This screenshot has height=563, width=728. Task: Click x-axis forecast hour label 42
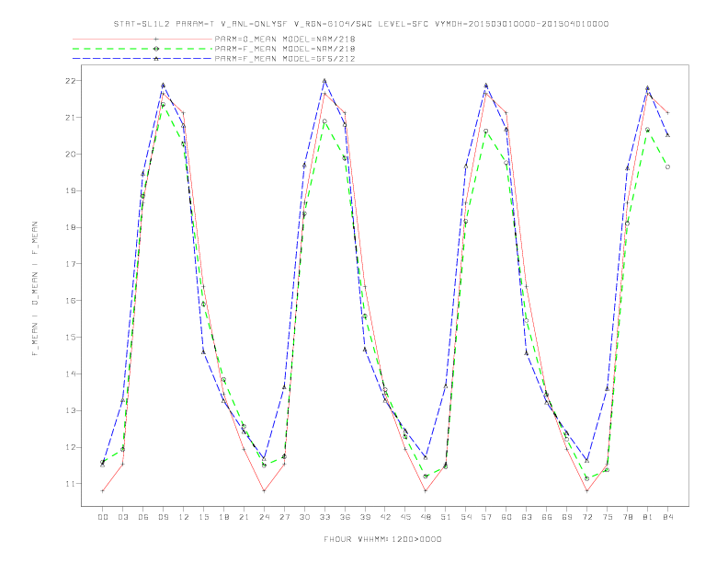385,517
